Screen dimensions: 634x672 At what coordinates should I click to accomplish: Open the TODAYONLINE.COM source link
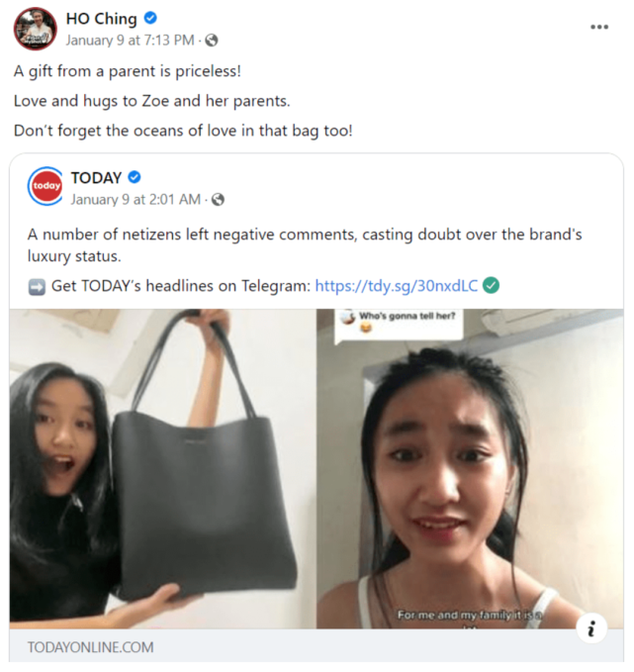pyautogui.click(x=90, y=647)
